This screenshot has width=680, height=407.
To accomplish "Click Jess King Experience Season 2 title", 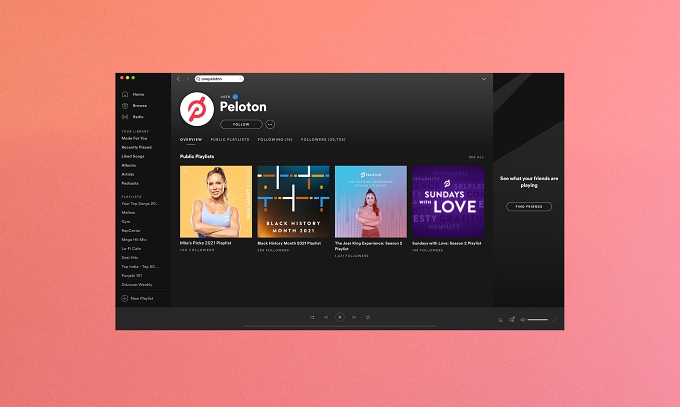I will pyautogui.click(x=369, y=246).
